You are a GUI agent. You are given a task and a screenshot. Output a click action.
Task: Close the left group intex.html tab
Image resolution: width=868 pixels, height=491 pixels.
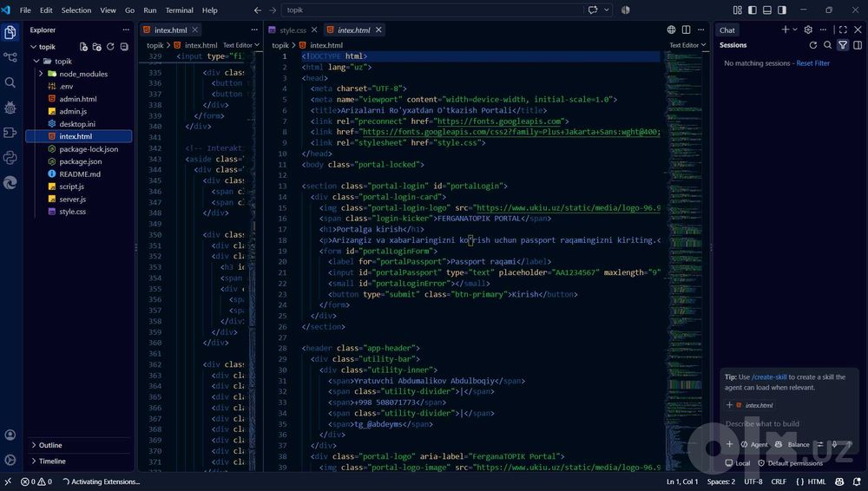click(195, 29)
